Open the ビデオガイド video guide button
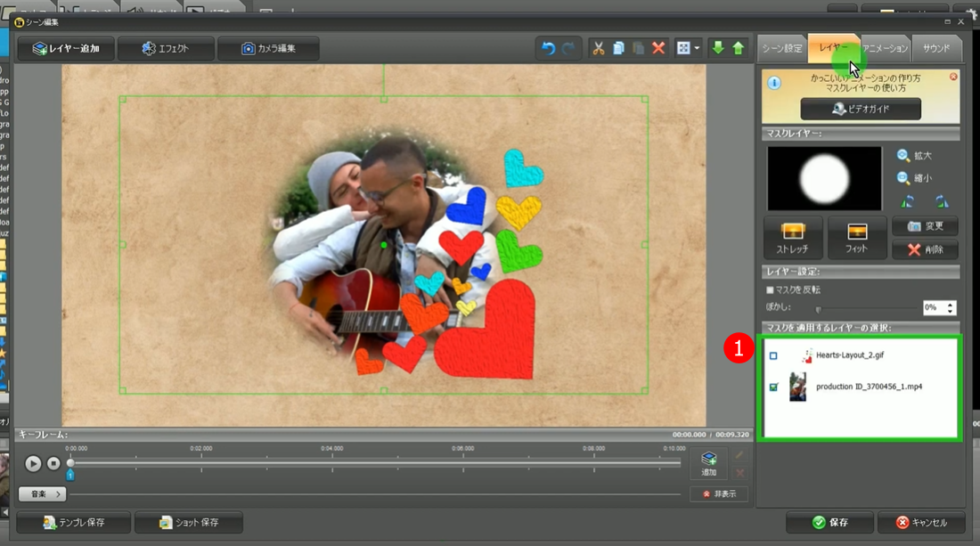This screenshot has height=546, width=980. (x=861, y=109)
